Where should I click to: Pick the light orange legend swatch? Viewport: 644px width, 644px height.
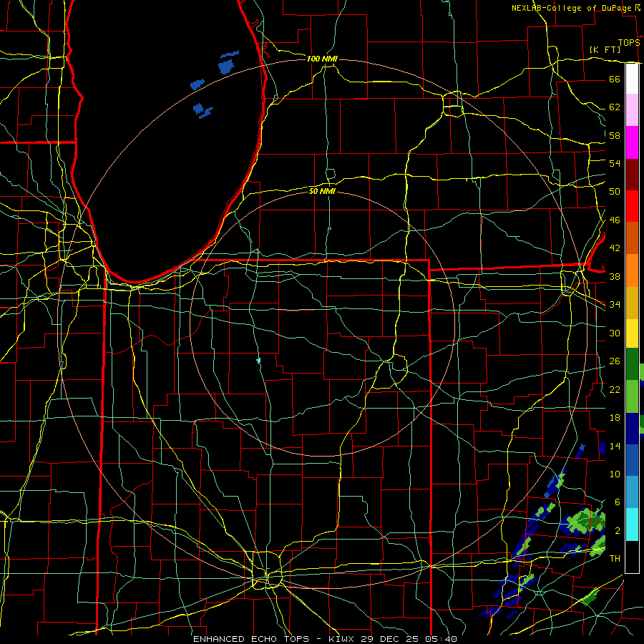(x=632, y=270)
